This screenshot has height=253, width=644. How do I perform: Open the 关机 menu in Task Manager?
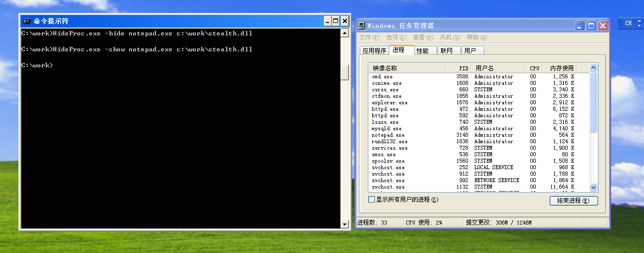(449, 37)
